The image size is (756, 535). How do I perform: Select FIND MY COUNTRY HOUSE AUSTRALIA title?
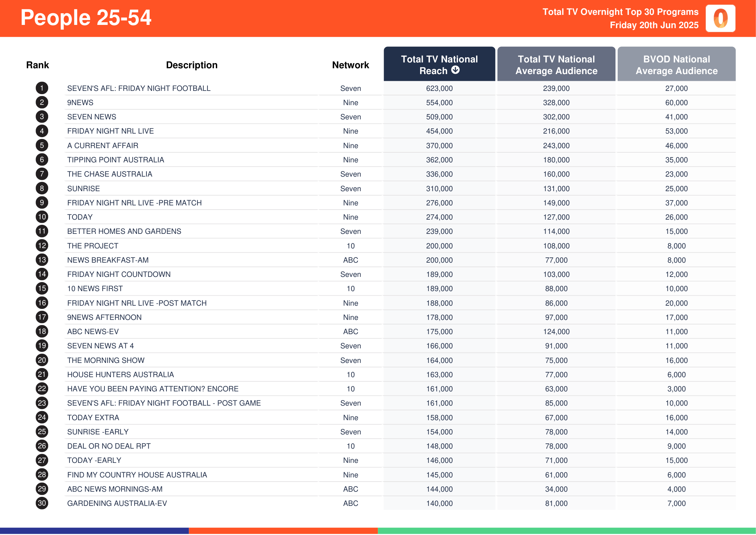coord(137,475)
